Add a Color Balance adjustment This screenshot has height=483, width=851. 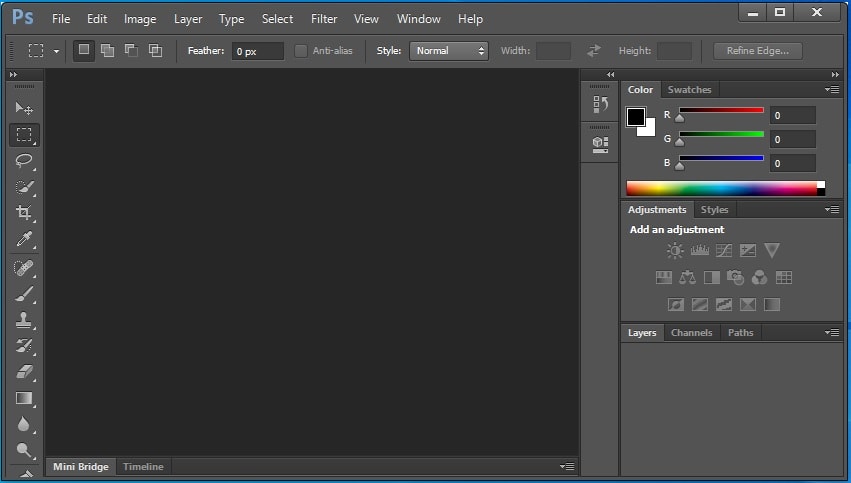tap(688, 278)
